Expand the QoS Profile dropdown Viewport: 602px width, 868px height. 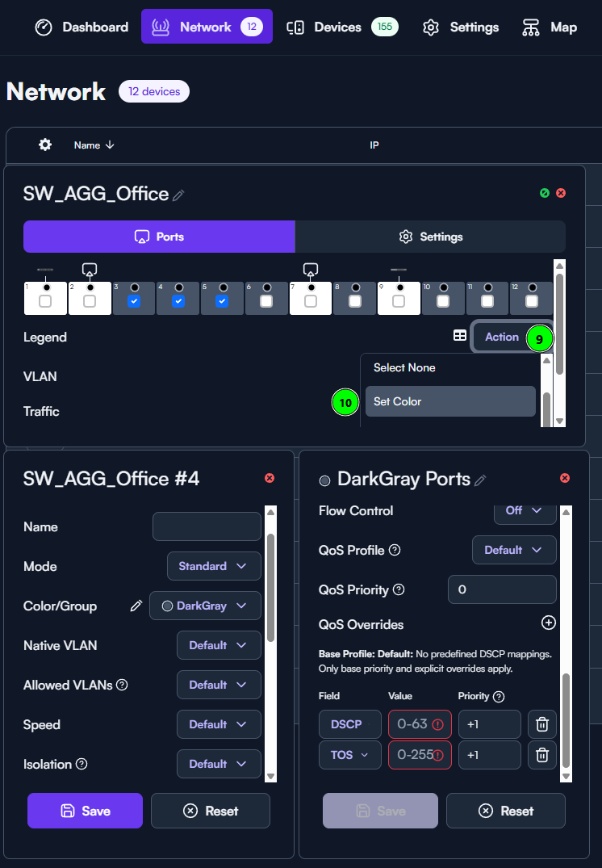[513, 550]
